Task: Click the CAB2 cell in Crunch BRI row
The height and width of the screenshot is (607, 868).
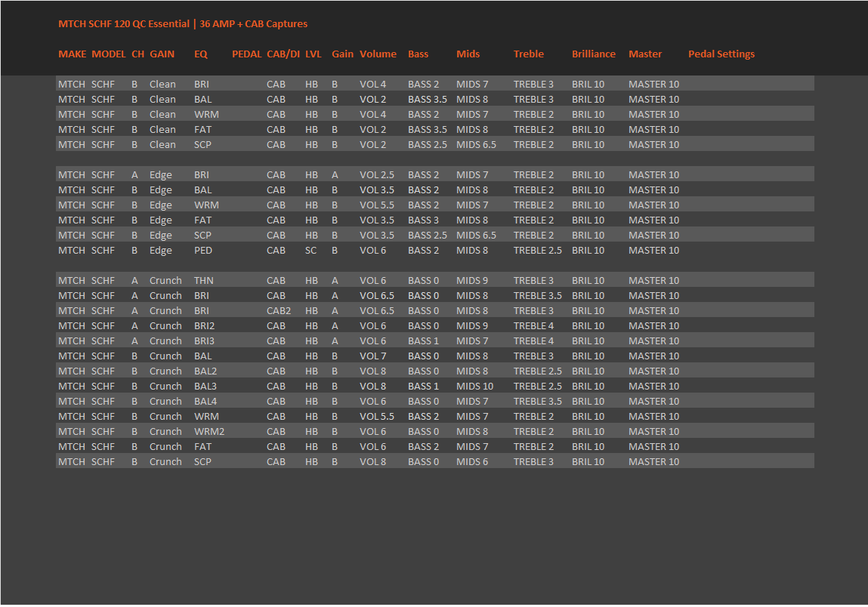Action: coord(279,310)
